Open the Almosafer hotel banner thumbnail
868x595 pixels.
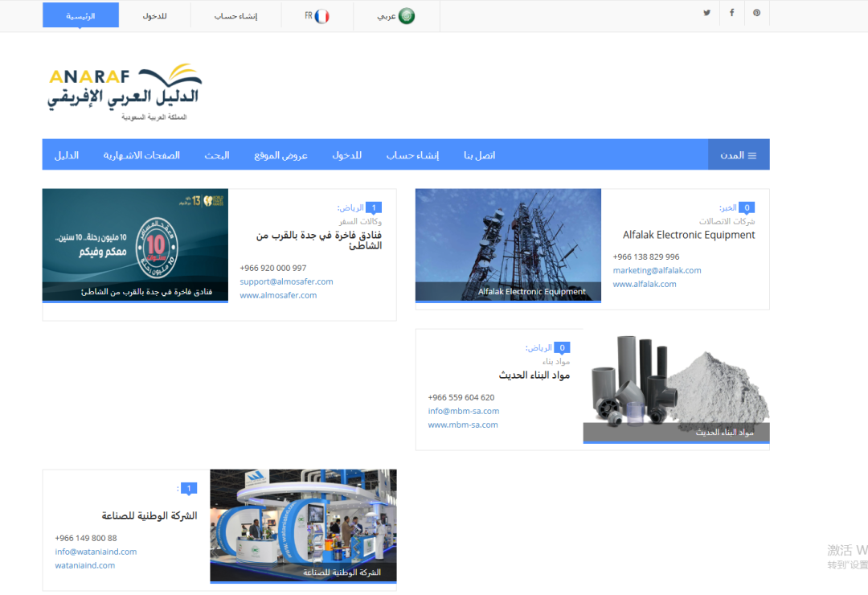pos(135,245)
